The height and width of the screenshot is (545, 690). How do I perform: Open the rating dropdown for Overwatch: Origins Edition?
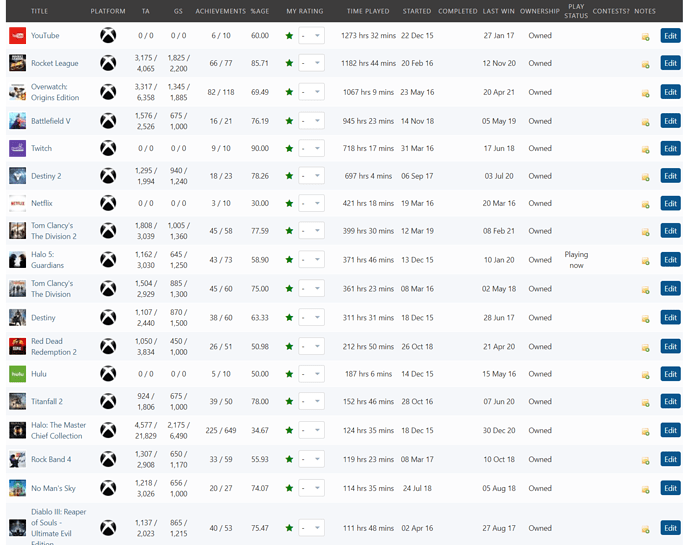311,92
